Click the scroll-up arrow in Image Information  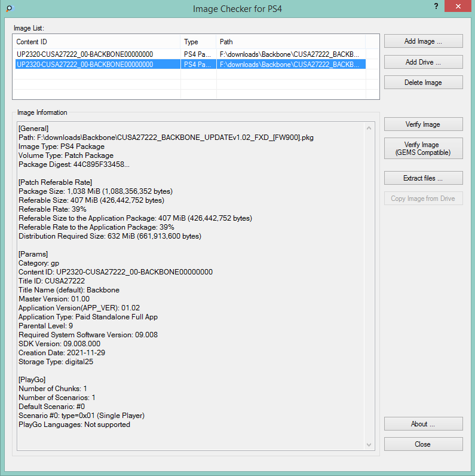click(x=369, y=128)
